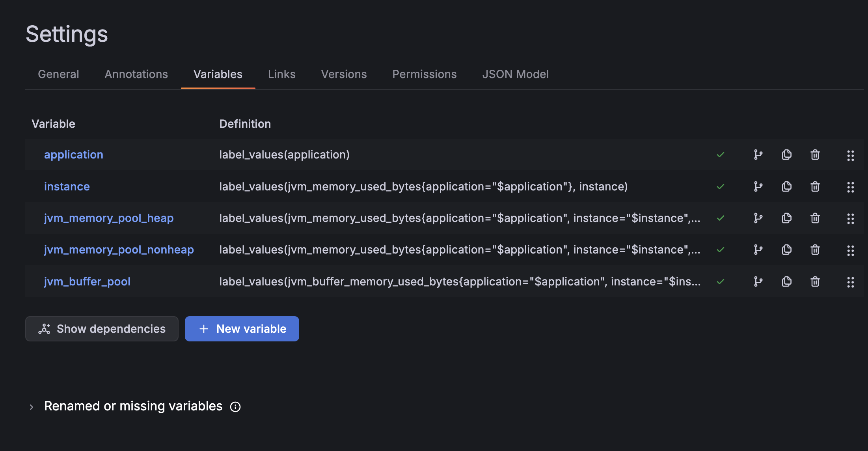Click green checkmark on jvm_buffer_pool row
Viewport: 868px width, 451px height.
coord(721,281)
